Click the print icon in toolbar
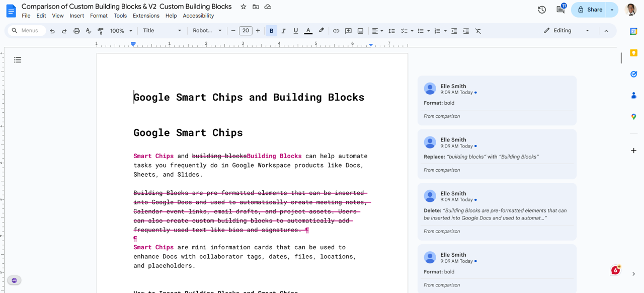 [x=76, y=31]
